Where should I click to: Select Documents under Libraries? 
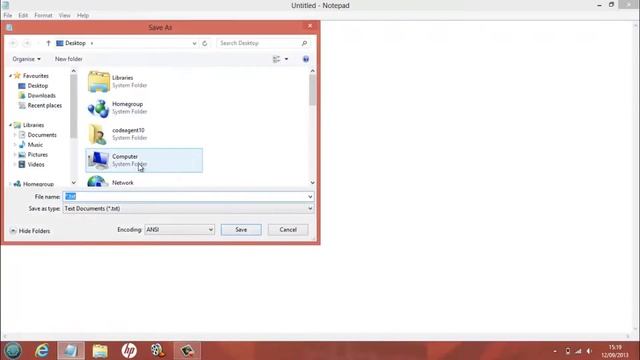[x=42, y=135]
